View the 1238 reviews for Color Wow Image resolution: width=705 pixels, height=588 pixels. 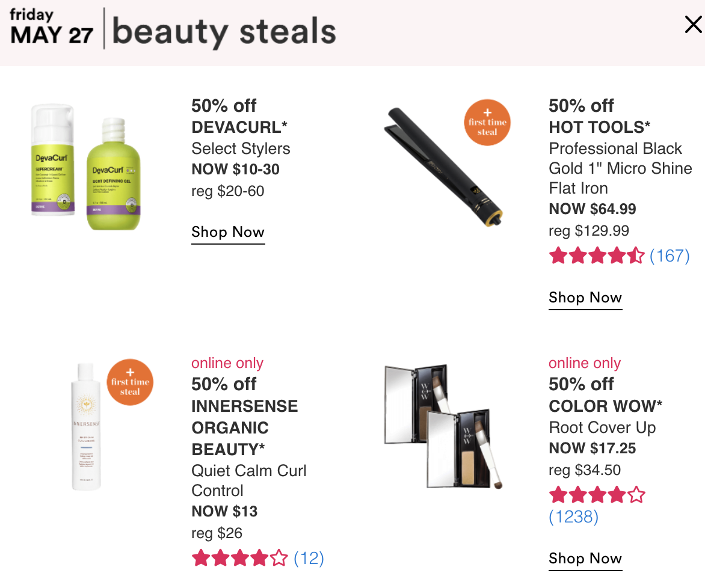tap(574, 516)
